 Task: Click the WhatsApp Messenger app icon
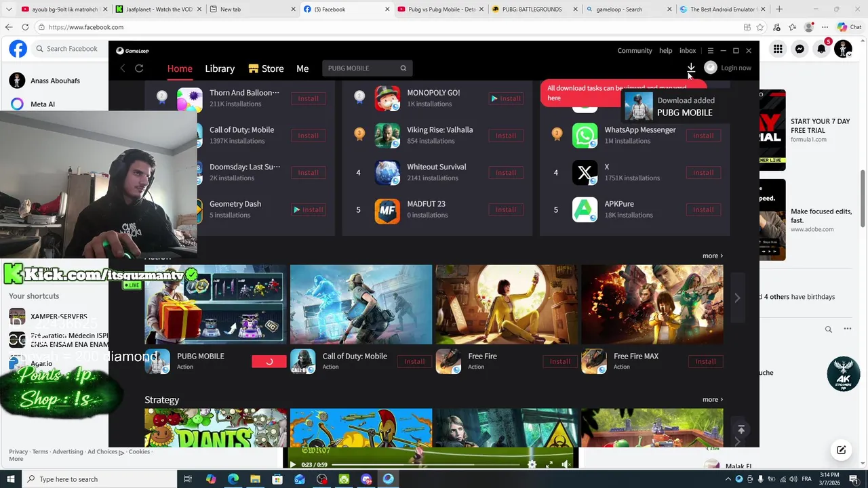pos(585,136)
